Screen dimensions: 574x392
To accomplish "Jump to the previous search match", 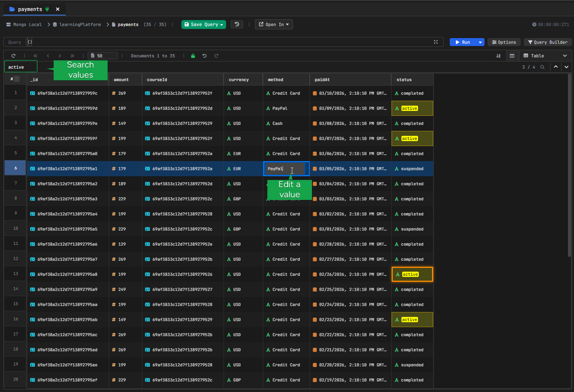I will point(556,67).
